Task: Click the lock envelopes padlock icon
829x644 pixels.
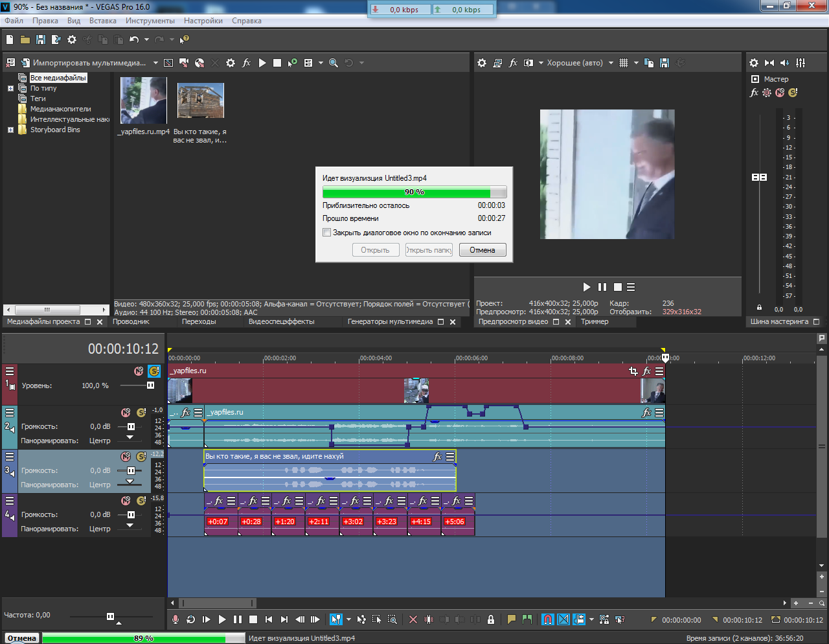Action: tap(491, 619)
